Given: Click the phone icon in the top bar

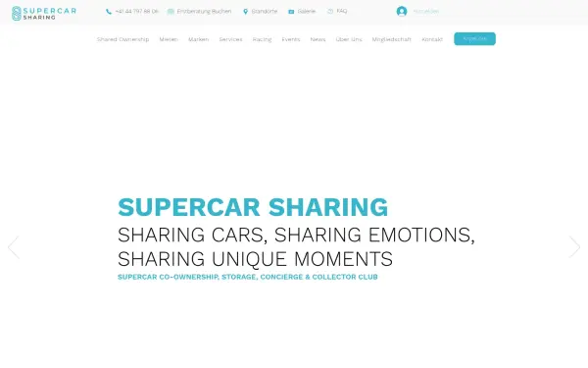Looking at the screenshot, I should click(x=109, y=12).
